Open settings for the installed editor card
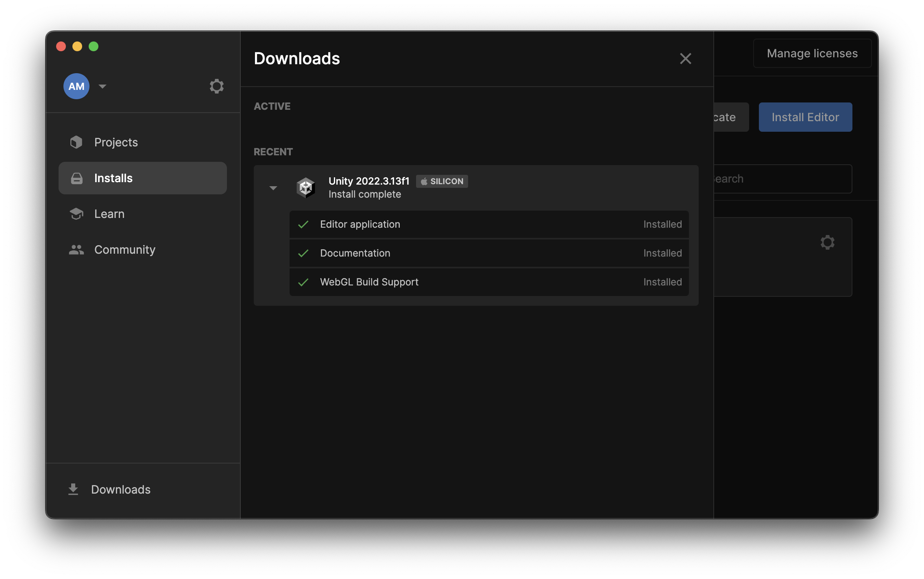The height and width of the screenshot is (579, 924). (828, 242)
